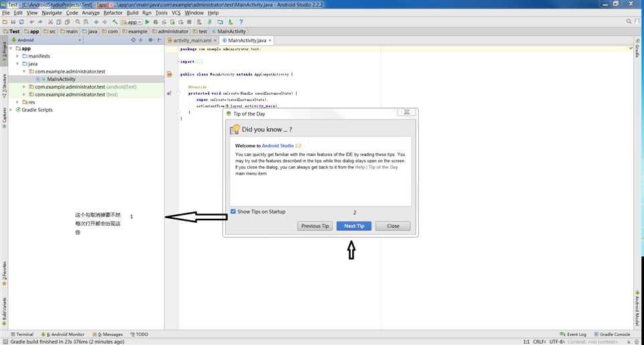This screenshot has height=345, width=644.
Task: Expand the collapsed import statement
Action: coord(180,61)
